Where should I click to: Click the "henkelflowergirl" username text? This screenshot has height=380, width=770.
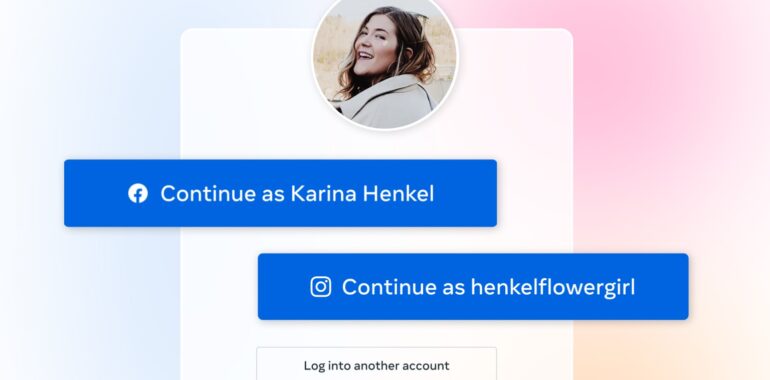tap(553, 287)
